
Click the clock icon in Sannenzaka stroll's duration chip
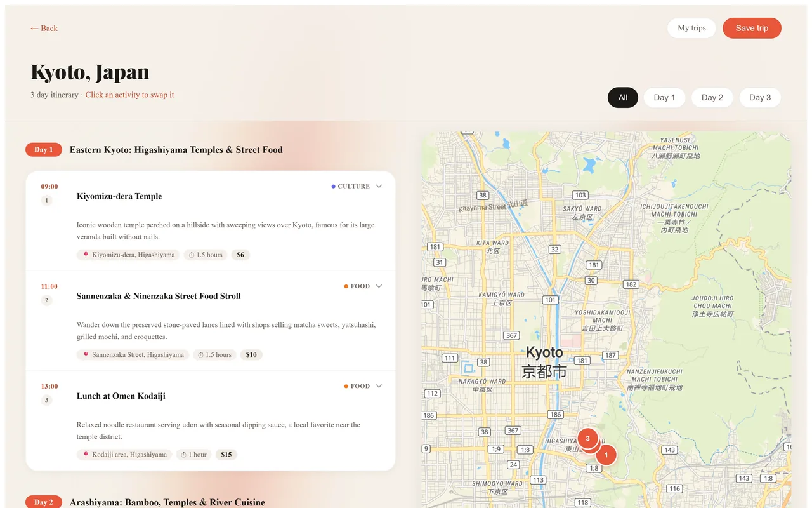click(200, 355)
